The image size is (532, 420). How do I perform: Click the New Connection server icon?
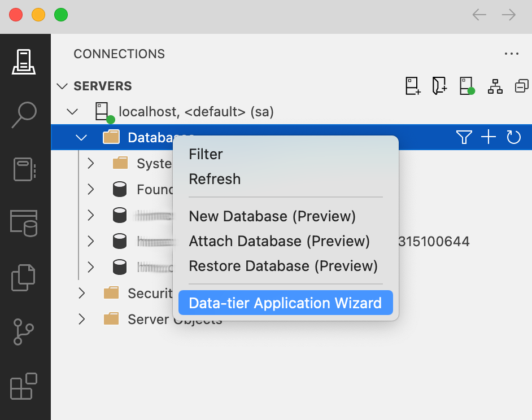(x=413, y=86)
